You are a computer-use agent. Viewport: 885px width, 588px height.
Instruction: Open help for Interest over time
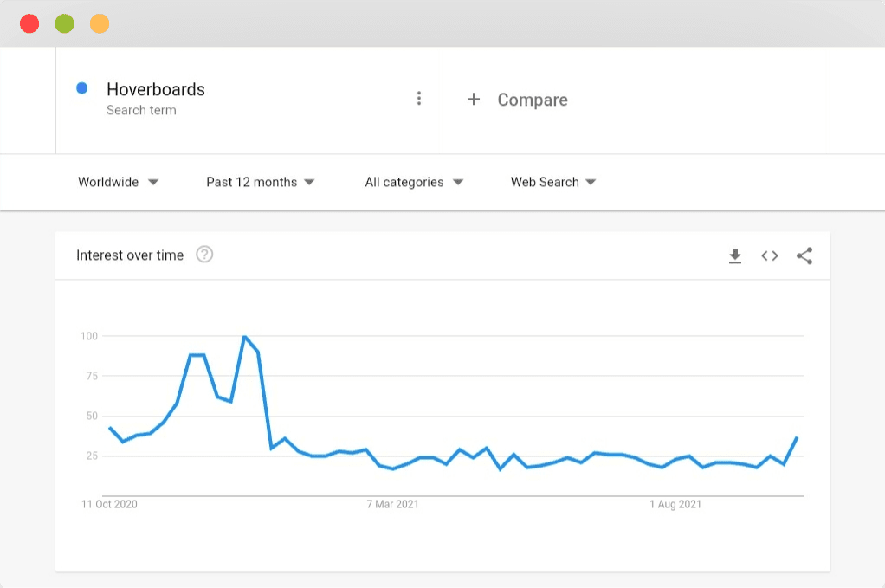click(204, 255)
